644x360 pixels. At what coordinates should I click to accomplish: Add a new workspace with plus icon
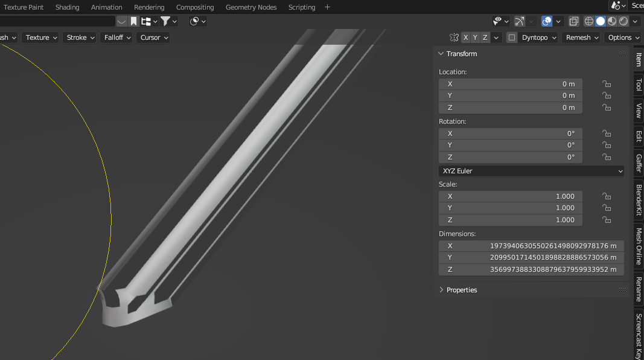click(x=327, y=7)
